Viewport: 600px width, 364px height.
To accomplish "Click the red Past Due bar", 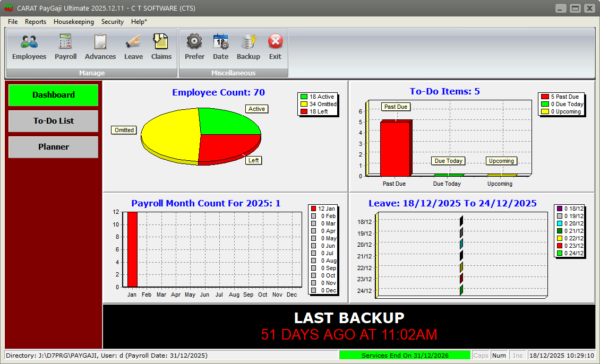I will [x=396, y=149].
